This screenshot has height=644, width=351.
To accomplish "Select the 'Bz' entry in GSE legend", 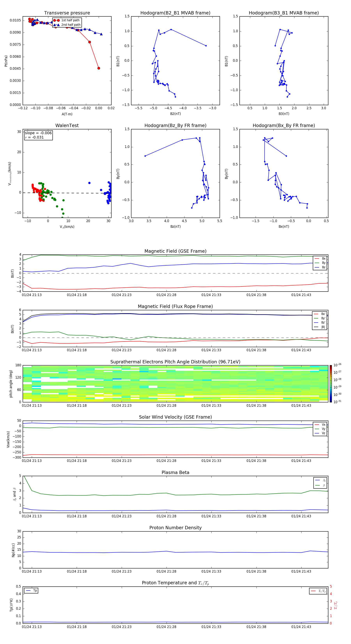I will click(320, 267).
